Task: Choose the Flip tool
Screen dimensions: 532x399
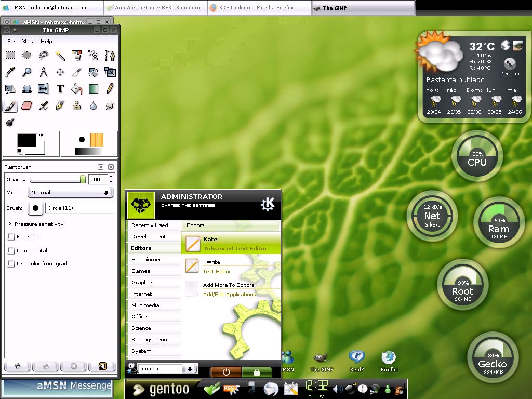Action: click(x=44, y=89)
